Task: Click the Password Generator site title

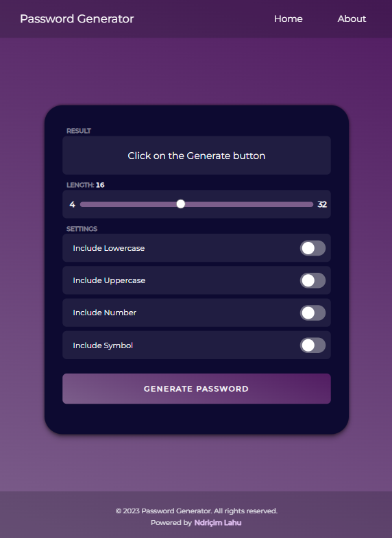Action: coord(77,19)
